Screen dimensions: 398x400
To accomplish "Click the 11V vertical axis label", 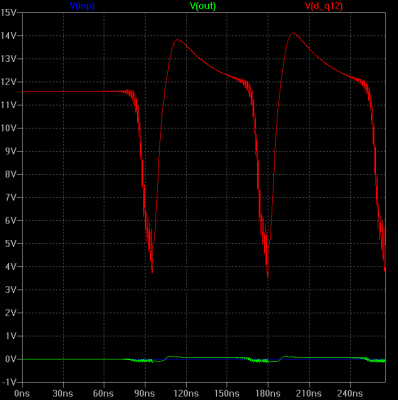I will point(8,105).
